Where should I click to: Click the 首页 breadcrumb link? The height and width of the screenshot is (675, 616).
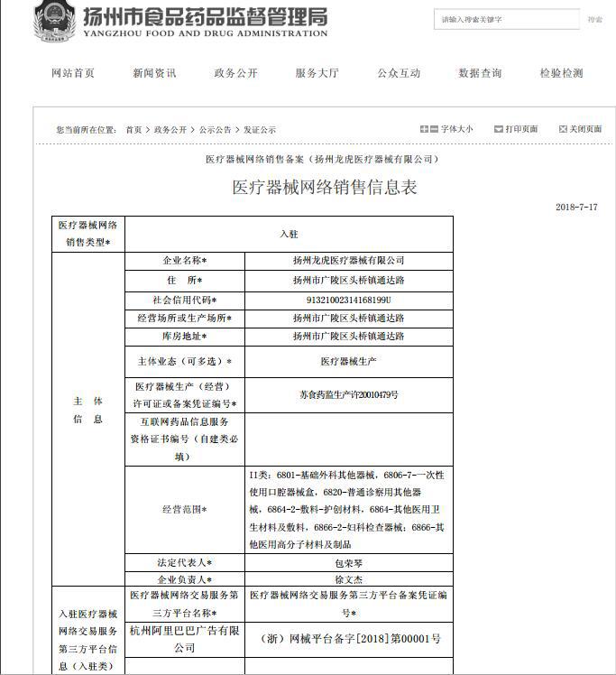[133, 130]
